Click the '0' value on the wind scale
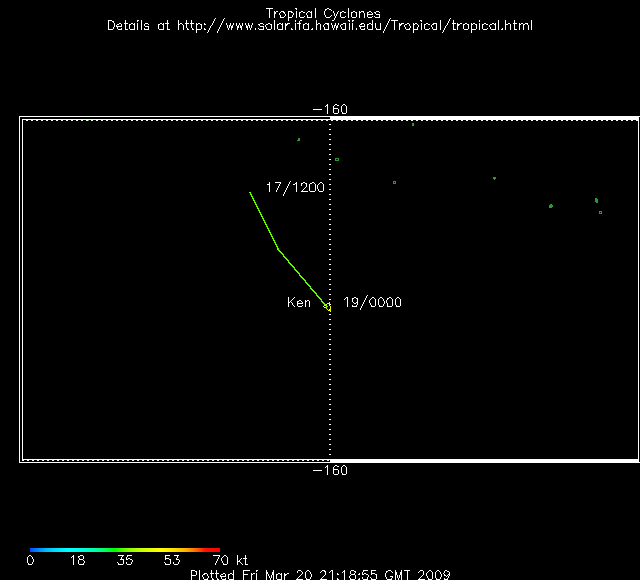640x580 pixels. (x=30, y=560)
